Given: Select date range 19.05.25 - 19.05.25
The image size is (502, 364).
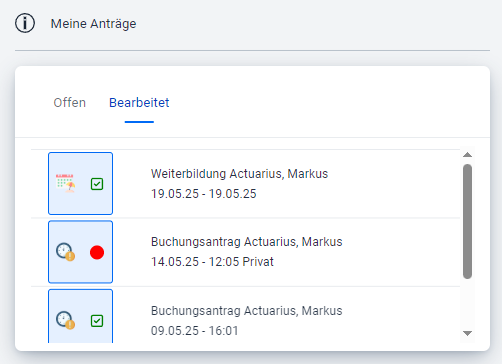Looking at the screenshot, I should (x=204, y=194).
